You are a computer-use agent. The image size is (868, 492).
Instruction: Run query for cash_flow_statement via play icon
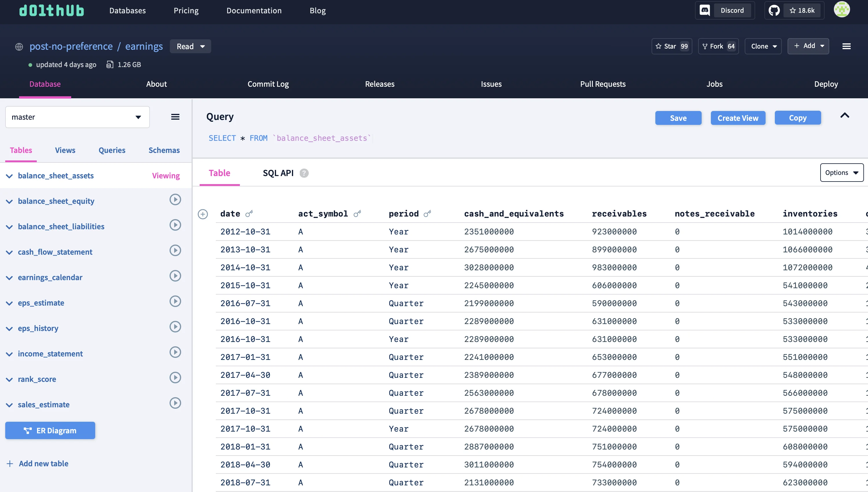click(x=175, y=250)
